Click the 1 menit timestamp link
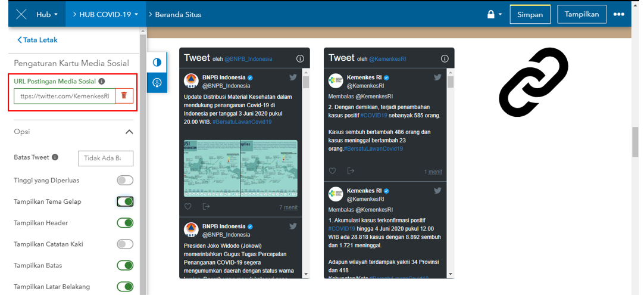 pyautogui.click(x=433, y=172)
